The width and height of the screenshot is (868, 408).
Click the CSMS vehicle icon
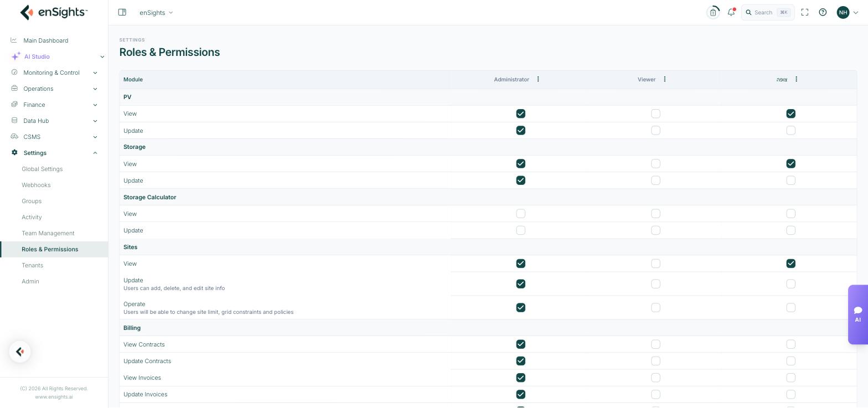click(x=14, y=137)
